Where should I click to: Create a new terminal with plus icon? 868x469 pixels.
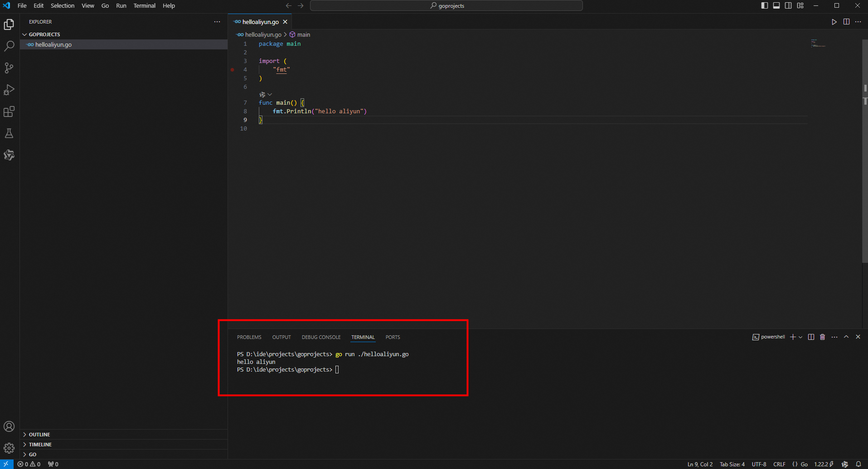click(793, 337)
